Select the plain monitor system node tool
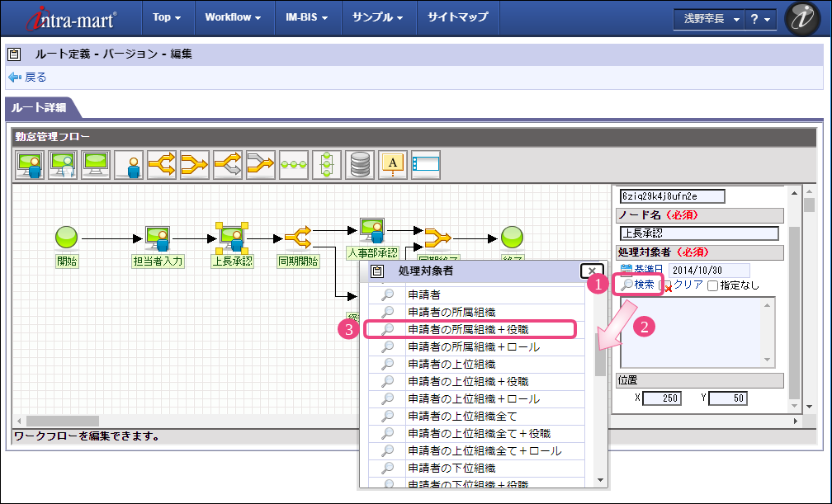832x504 pixels. tap(96, 165)
